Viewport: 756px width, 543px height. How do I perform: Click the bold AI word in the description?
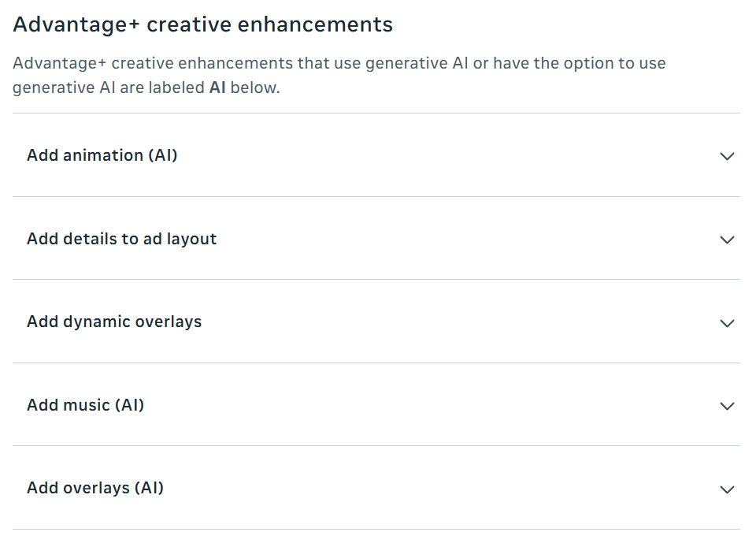(x=217, y=87)
